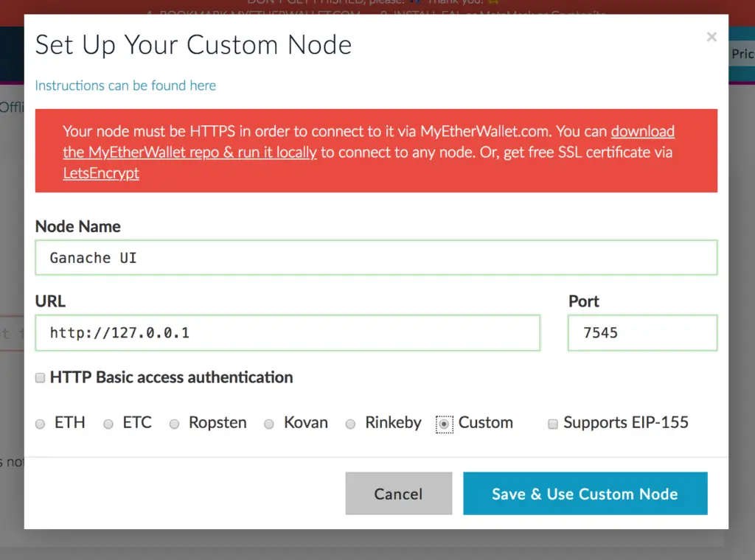Select the ETH network radio button

[x=41, y=424]
